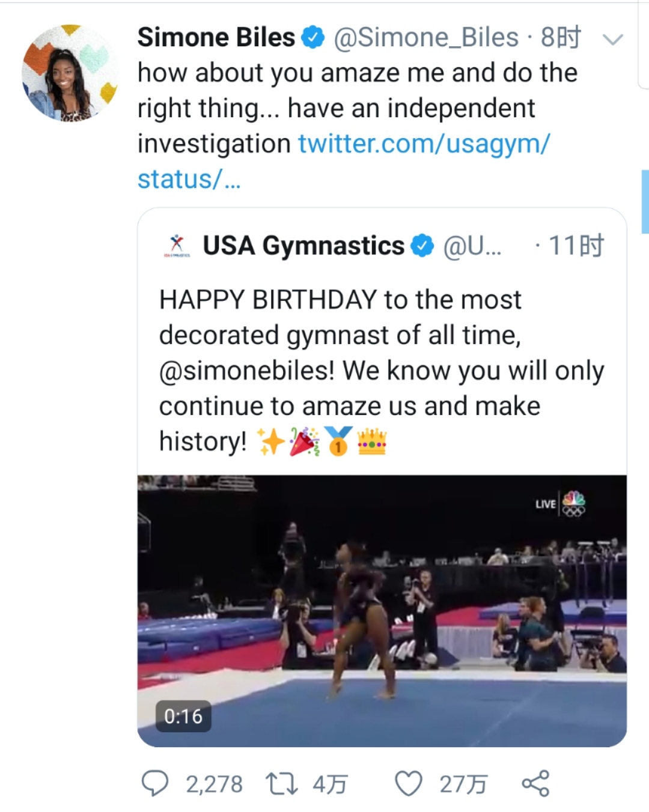Image resolution: width=649 pixels, height=812 pixels.
Task: Open the reply comment icon
Action: coord(155,783)
